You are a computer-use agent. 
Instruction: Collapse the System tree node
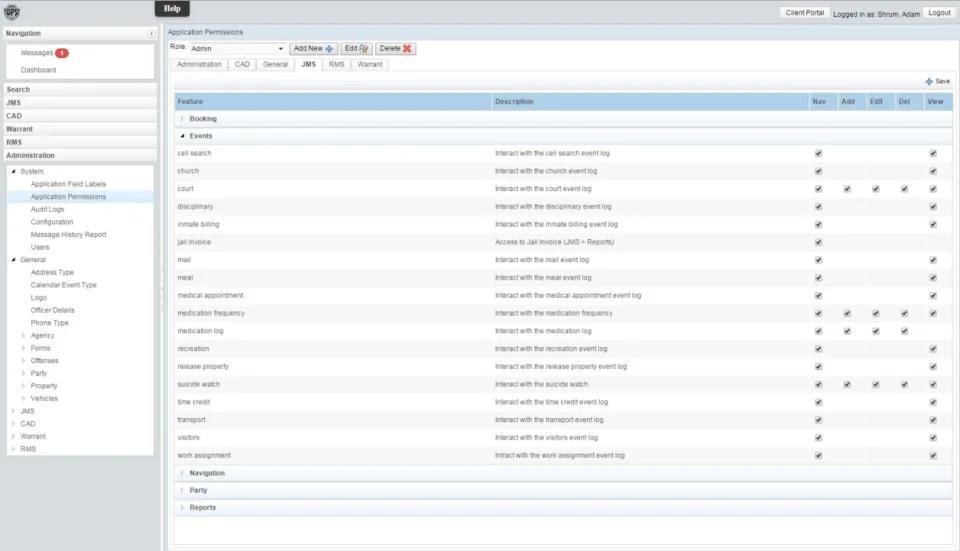[x=13, y=171]
